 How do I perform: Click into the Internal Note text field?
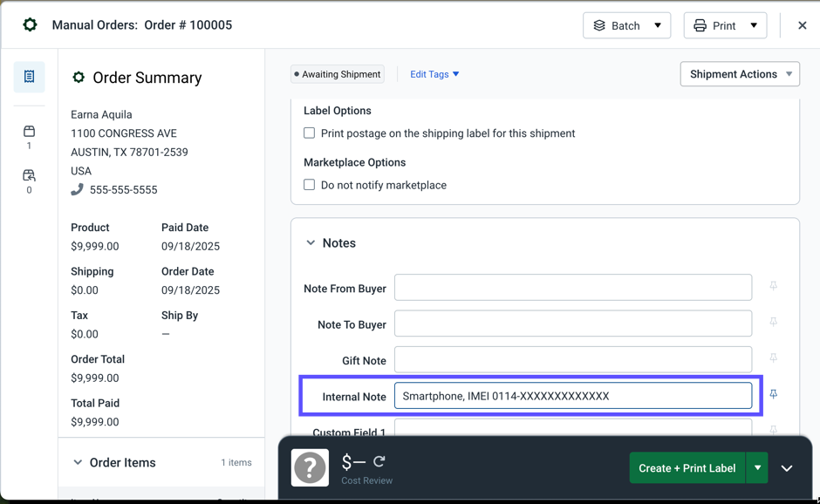[x=572, y=396]
